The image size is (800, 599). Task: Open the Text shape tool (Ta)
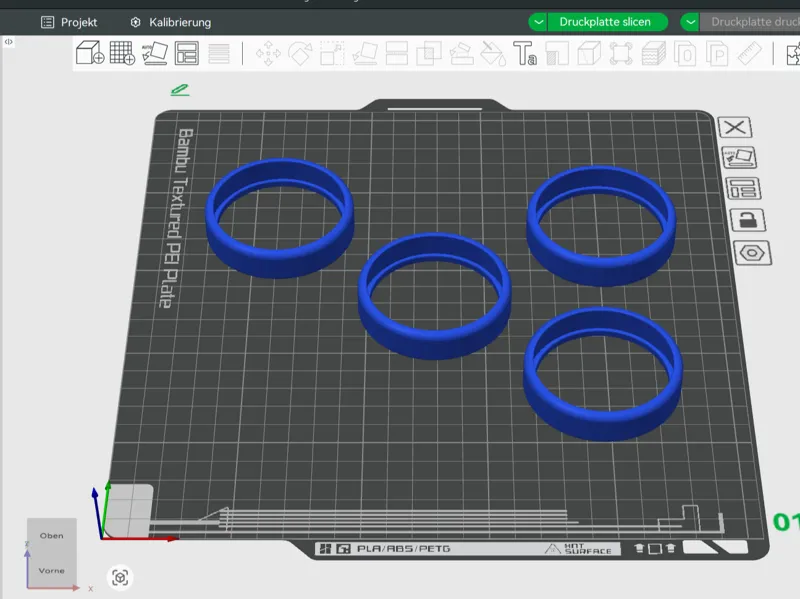pyautogui.click(x=525, y=54)
